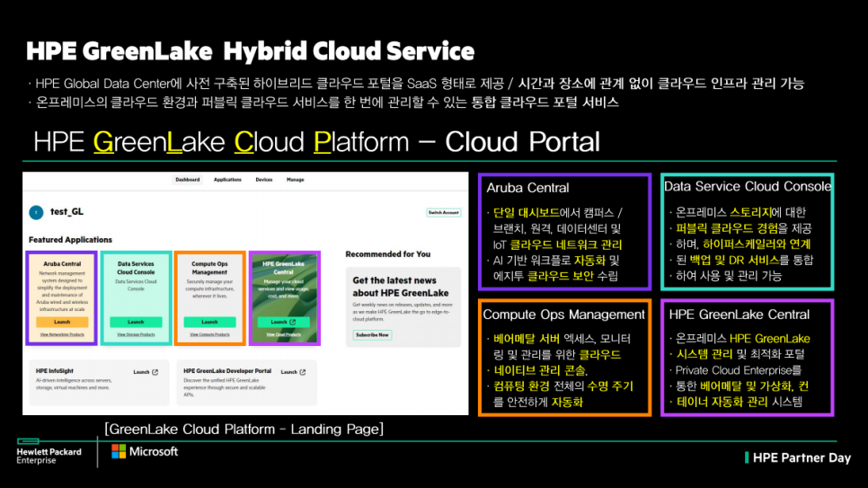The height and width of the screenshot is (488, 868).
Task: Click 'Discover the unified HPE GreenLake experience' text
Action: (x=225, y=387)
